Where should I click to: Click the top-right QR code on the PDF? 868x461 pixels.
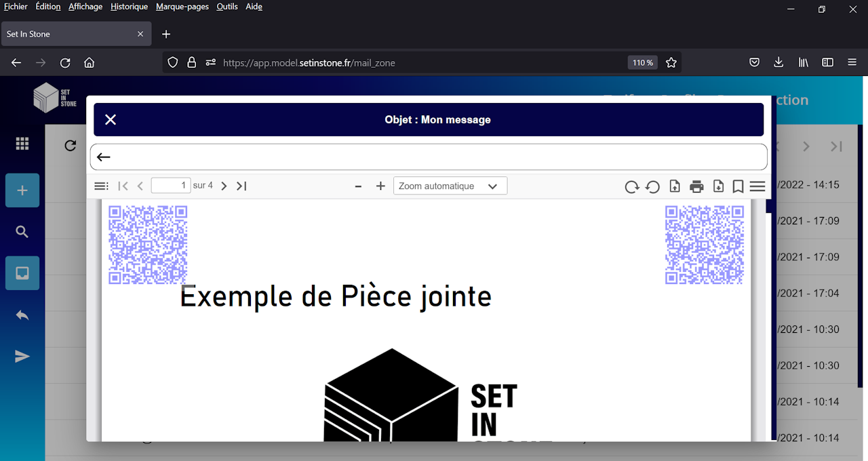tap(705, 245)
